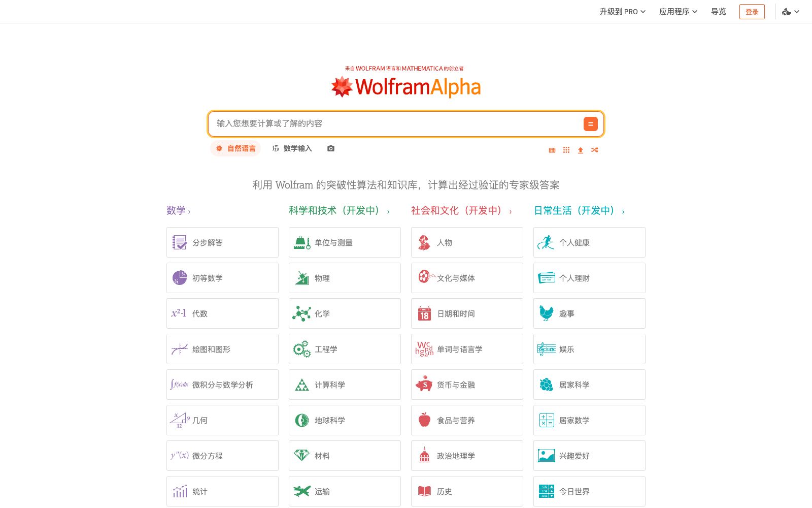The width and height of the screenshot is (812, 508).
Task: Expand the 升级到 PRO dropdown
Action: point(622,12)
